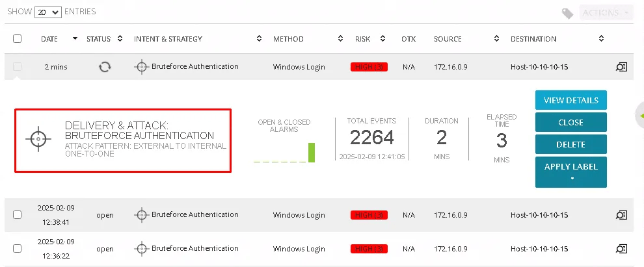Click the Delete button

click(x=570, y=144)
